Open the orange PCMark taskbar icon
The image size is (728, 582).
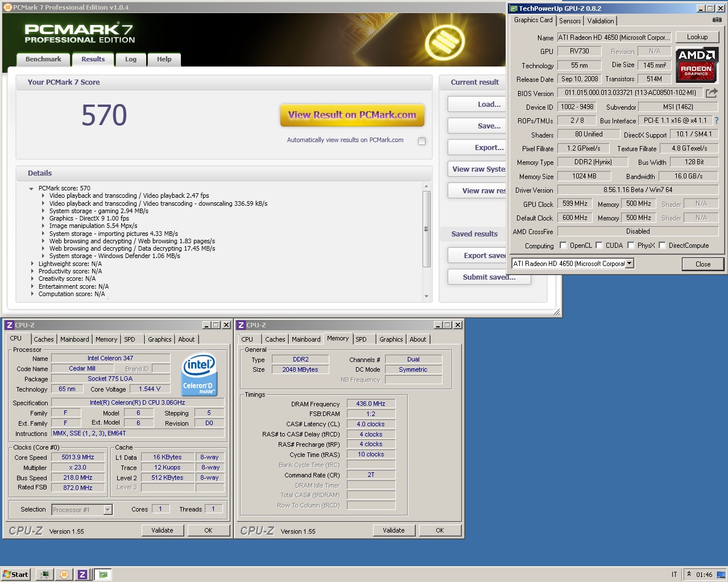coord(64,575)
